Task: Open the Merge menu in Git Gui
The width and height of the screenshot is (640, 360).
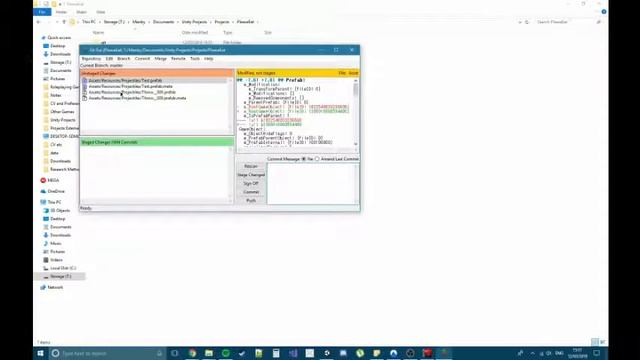Action: pos(160,59)
